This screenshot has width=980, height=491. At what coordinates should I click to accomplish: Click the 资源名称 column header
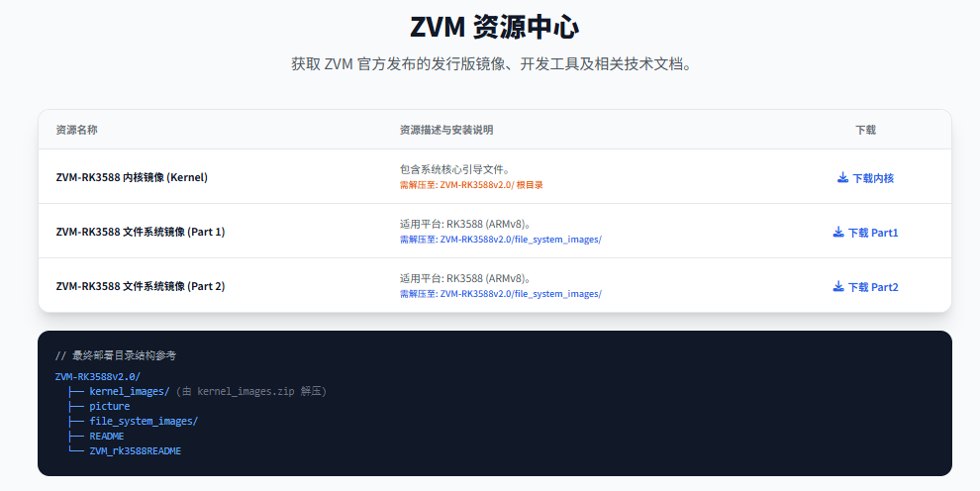coord(76,130)
